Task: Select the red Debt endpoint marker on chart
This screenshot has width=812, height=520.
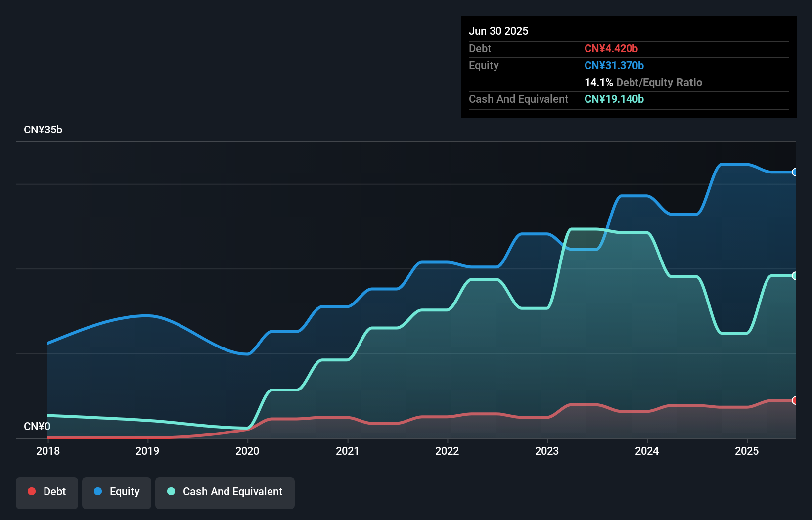Action: tap(794, 400)
